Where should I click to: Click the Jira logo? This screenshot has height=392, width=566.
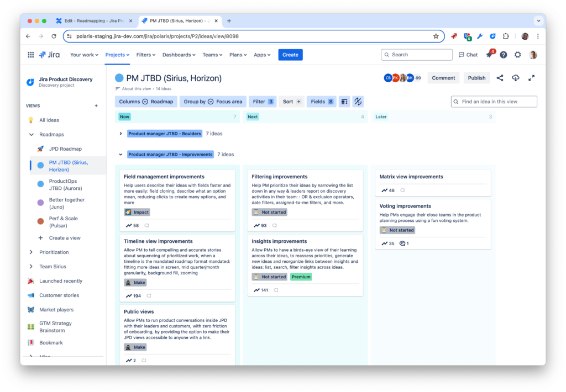pos(49,55)
